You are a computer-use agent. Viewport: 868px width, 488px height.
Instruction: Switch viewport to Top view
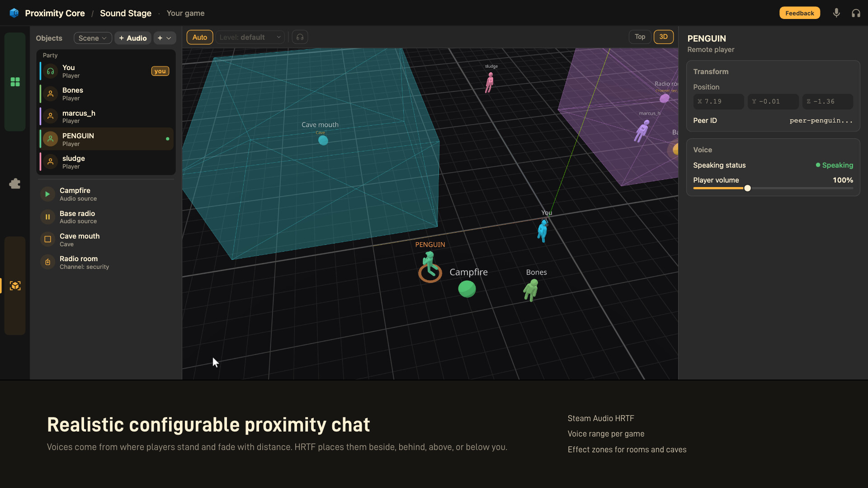coord(640,37)
